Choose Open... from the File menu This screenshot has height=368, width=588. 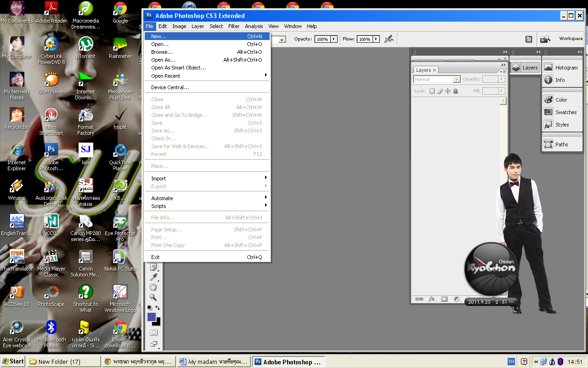207,44
